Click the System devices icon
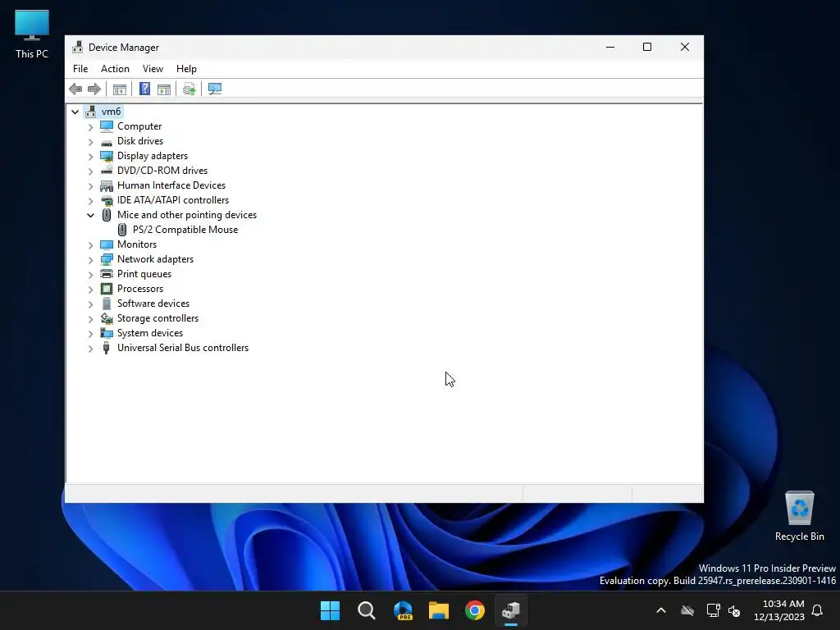The width and height of the screenshot is (840, 630). tap(107, 333)
